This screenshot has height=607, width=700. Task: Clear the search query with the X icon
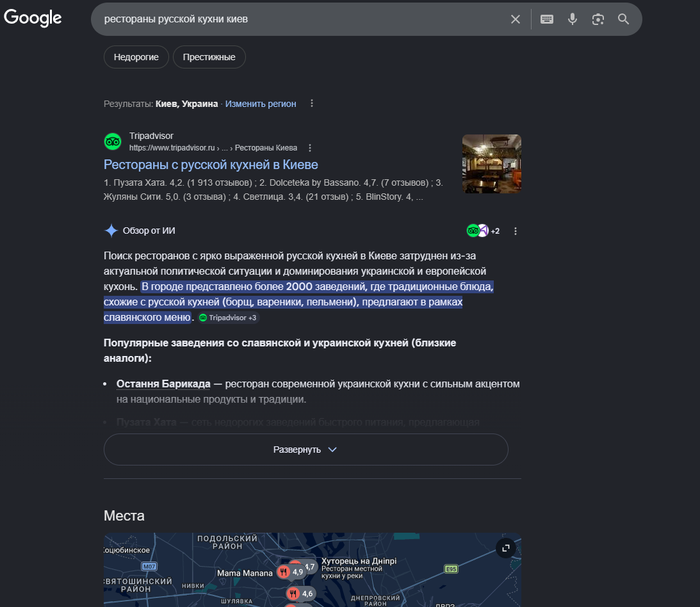tap(515, 19)
